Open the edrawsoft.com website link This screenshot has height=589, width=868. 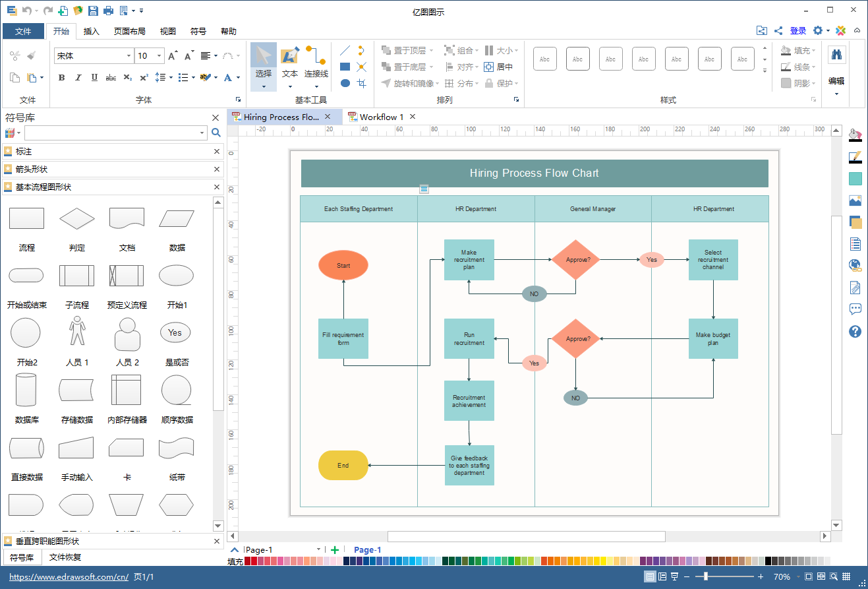pos(69,577)
